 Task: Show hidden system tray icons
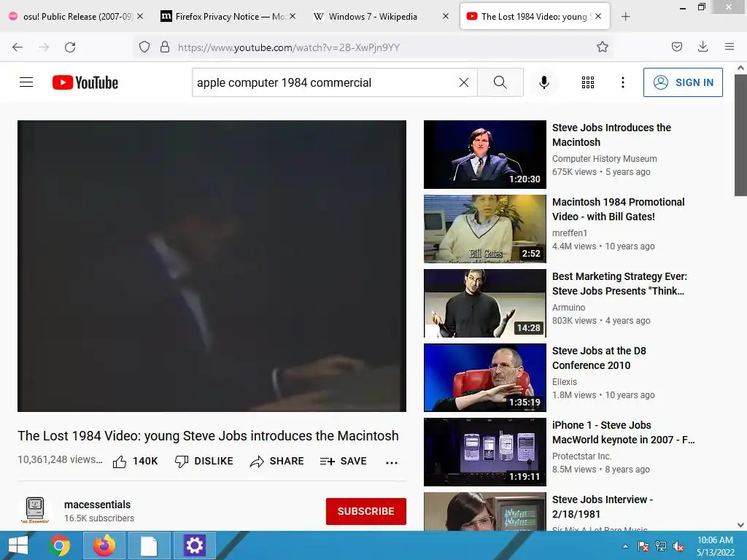pos(625,546)
